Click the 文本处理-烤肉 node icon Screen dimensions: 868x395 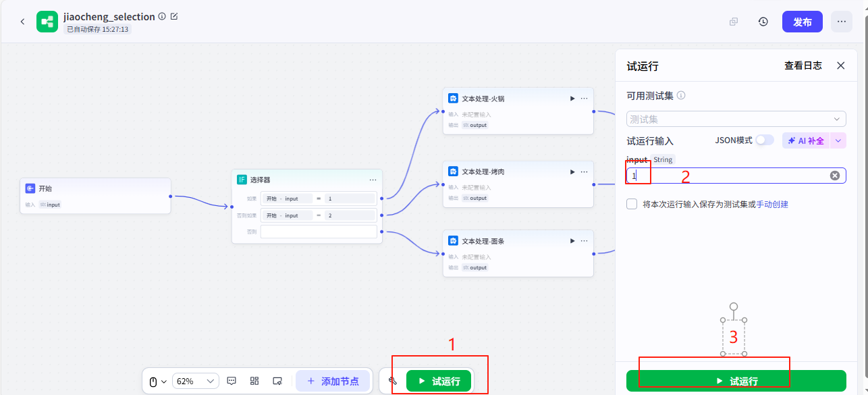point(454,172)
